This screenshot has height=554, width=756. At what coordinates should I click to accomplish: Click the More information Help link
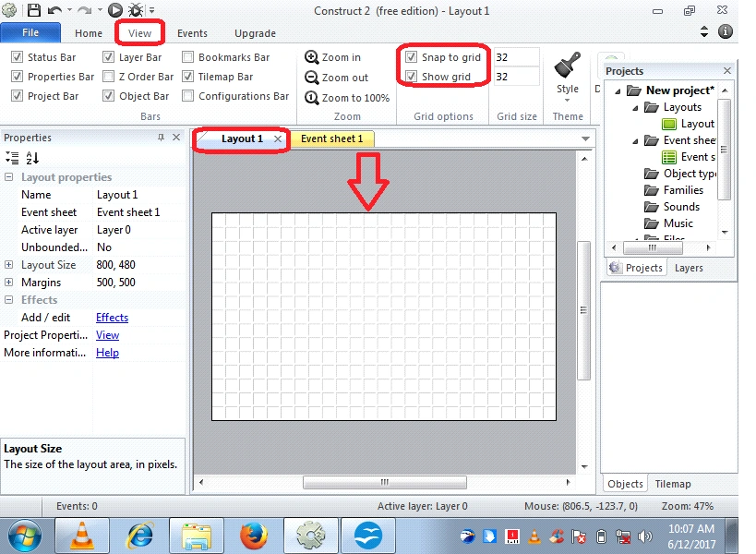(x=107, y=353)
